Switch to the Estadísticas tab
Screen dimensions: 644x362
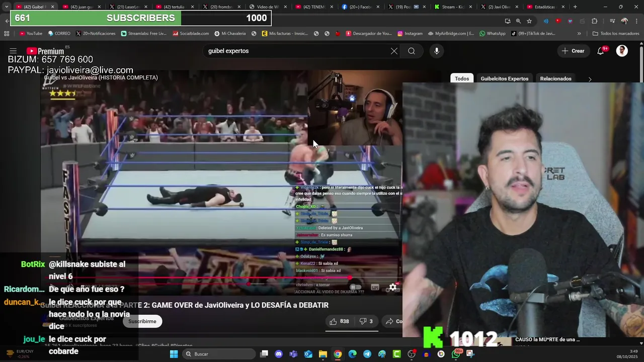(x=545, y=7)
